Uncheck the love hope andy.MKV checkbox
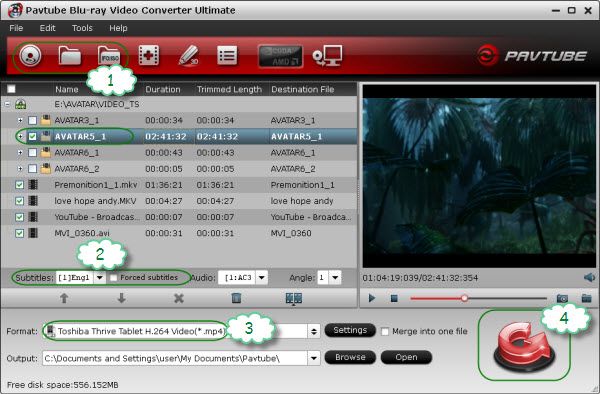This screenshot has width=600, height=394. tap(20, 201)
